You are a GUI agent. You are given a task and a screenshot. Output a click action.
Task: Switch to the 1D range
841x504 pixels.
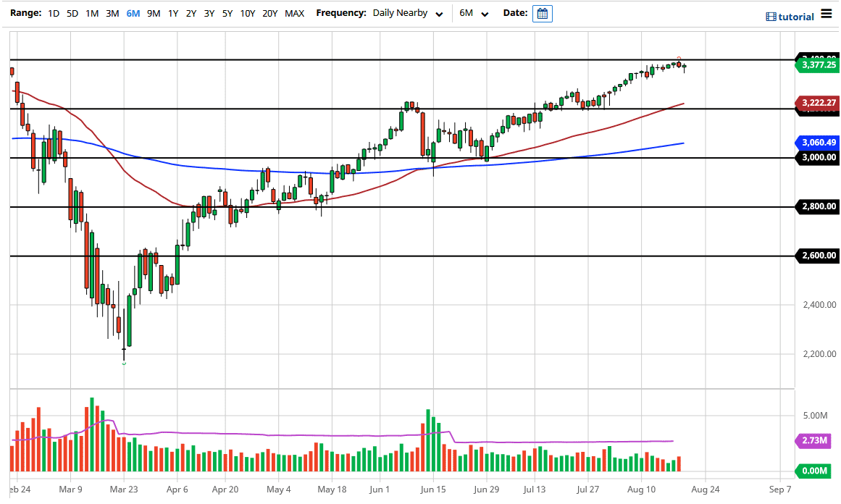(x=53, y=13)
